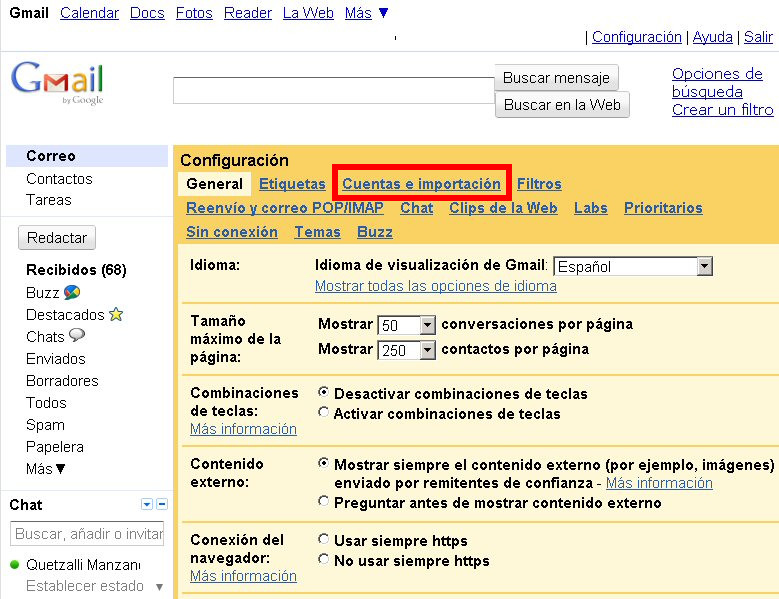
Task: Click the mail search input field
Action: point(334,90)
